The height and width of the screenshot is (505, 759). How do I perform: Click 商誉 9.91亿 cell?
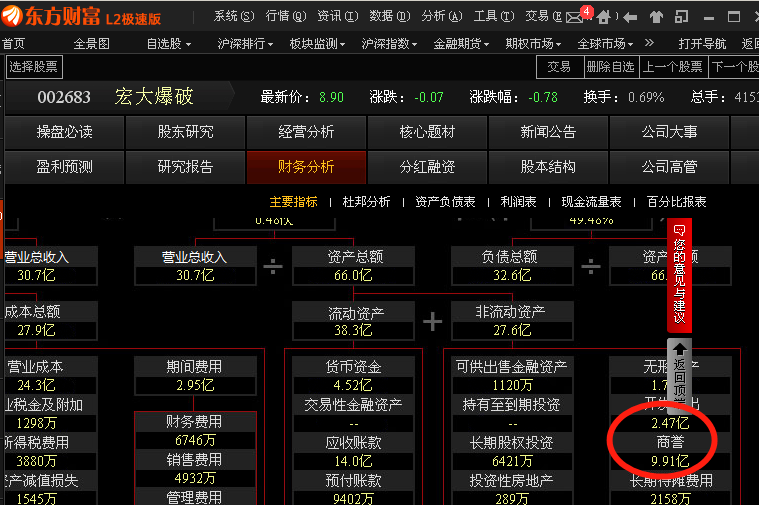point(670,451)
